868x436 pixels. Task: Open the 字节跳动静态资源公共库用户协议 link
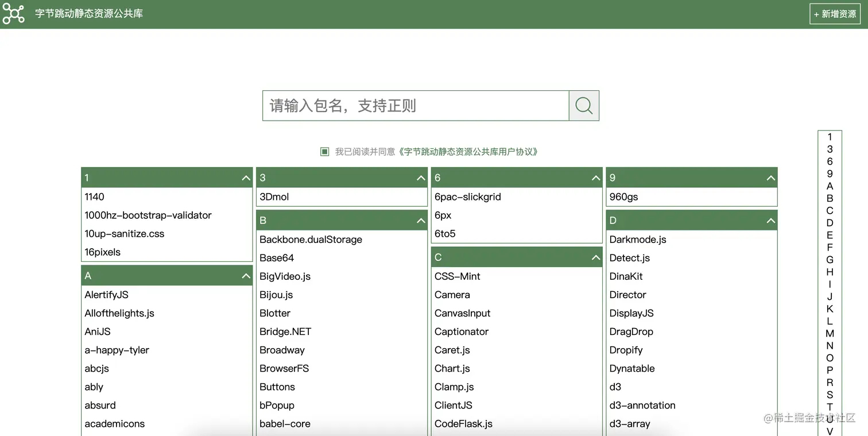[x=468, y=152]
